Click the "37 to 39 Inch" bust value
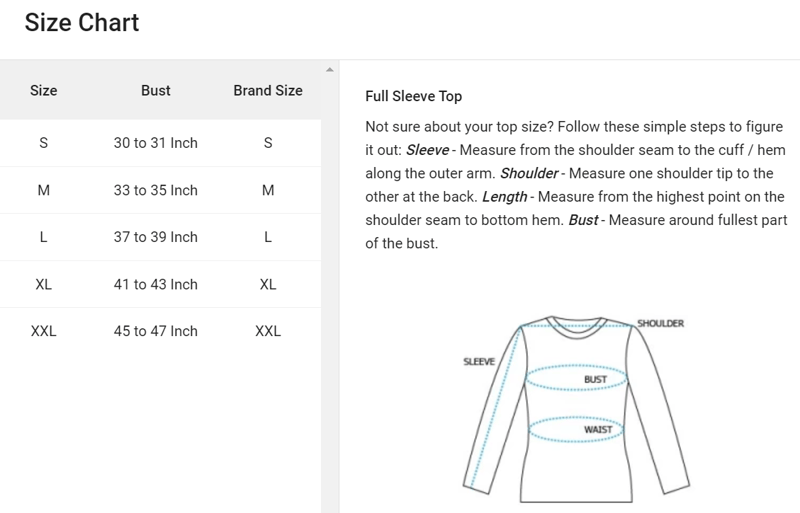Viewport: 800px width, 513px height. (x=156, y=237)
